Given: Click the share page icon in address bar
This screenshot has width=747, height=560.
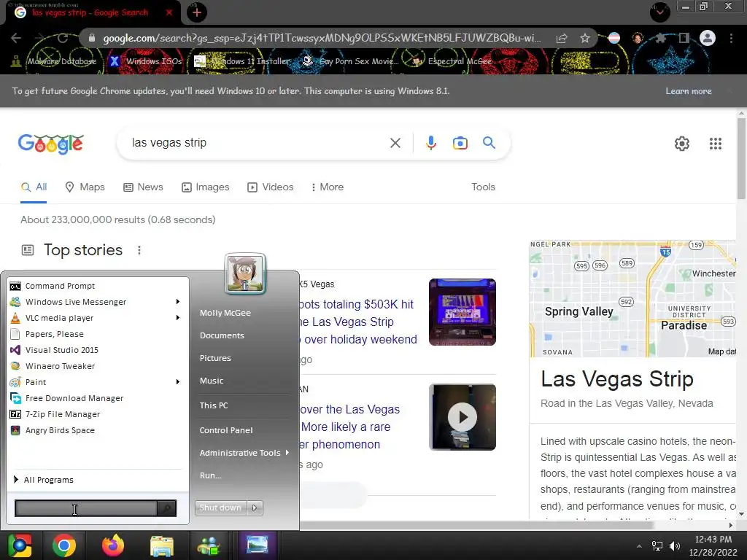Looking at the screenshot, I should coord(562,38).
